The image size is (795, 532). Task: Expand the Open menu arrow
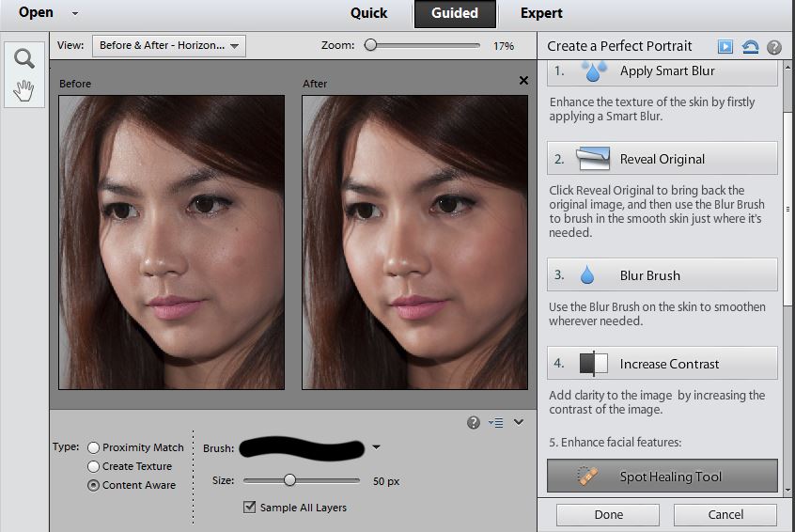[75, 14]
